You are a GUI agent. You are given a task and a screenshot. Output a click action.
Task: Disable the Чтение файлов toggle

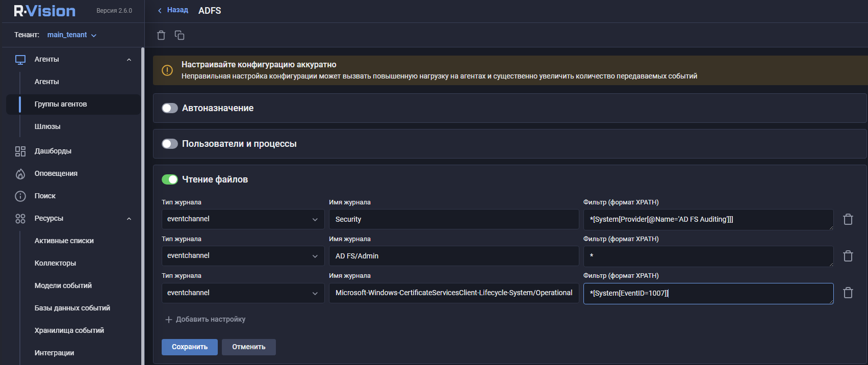(170, 179)
